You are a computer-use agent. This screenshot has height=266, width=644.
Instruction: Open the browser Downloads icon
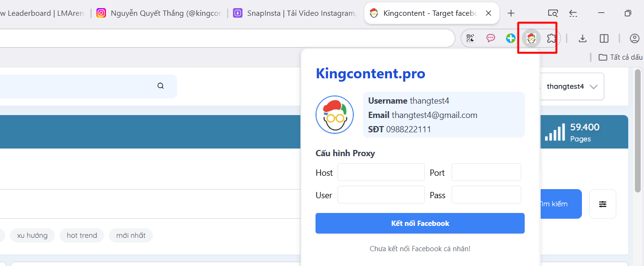pos(582,38)
